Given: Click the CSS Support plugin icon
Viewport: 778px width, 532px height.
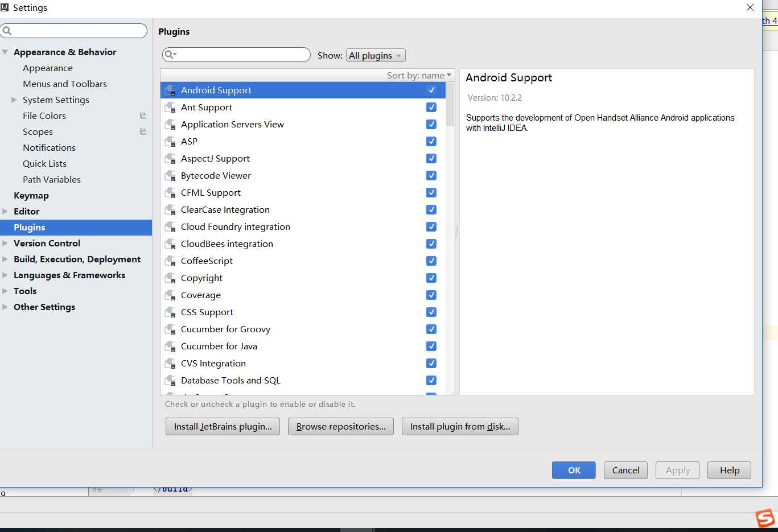Looking at the screenshot, I should point(170,312).
